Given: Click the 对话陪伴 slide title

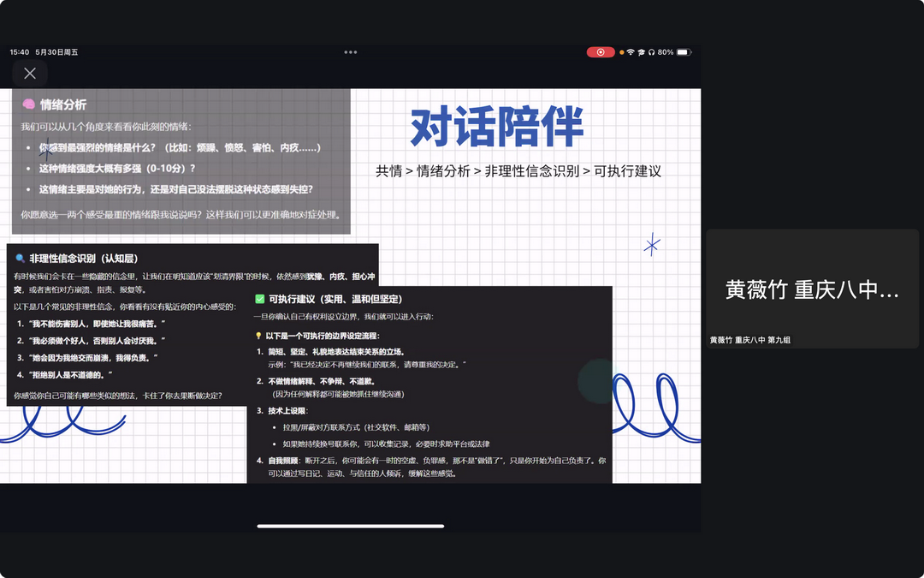Looking at the screenshot, I should pos(497,126).
